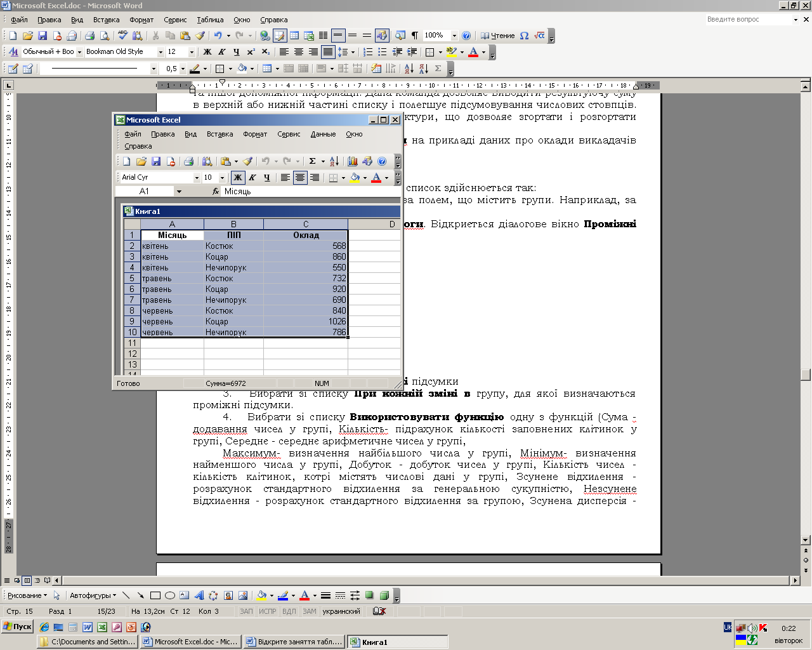The height and width of the screenshot is (650, 812).
Task: Toggle the Word numbered list button
Action: [x=367, y=52]
